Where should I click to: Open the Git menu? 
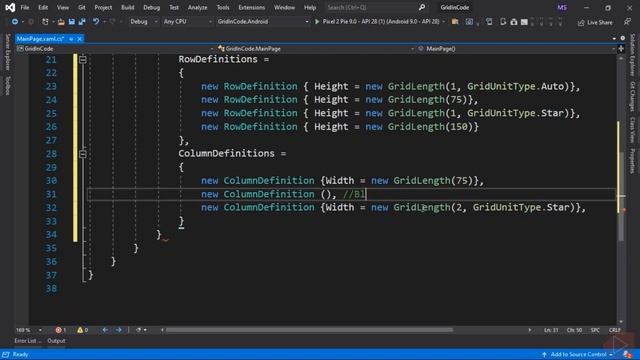[x=82, y=7]
